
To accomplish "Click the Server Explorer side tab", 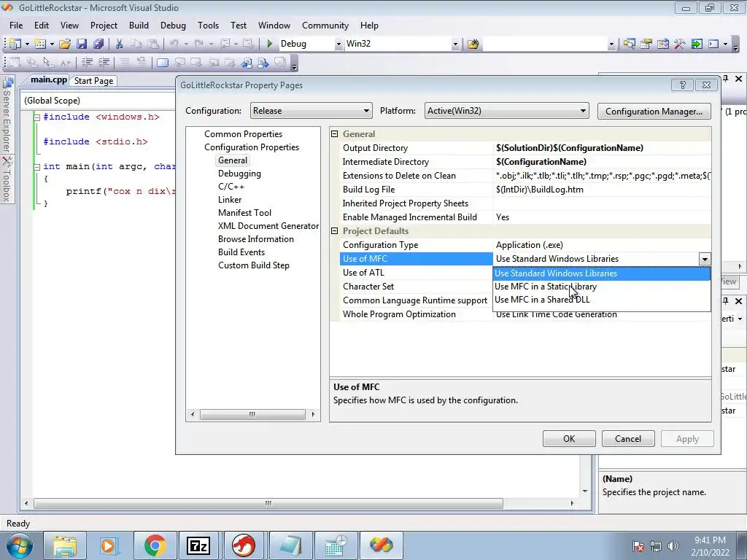I will (7, 114).
